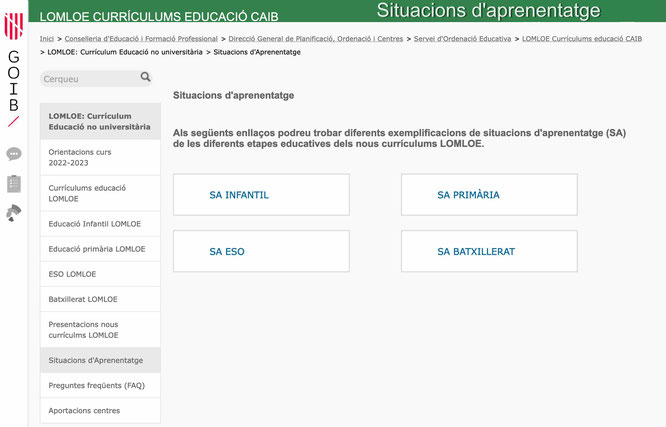
Task: Click the Situacions d'aprenentatge page heading
Action: pos(234,95)
